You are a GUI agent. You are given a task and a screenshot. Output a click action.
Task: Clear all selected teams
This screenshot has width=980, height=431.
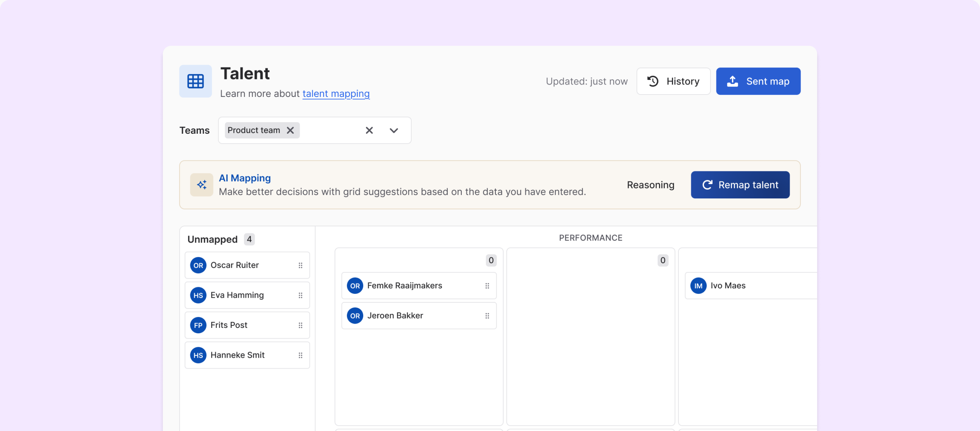369,130
